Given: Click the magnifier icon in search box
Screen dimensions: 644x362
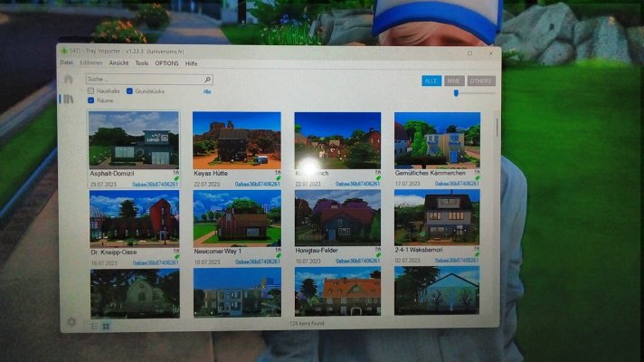Looking at the screenshot, I should (207, 80).
